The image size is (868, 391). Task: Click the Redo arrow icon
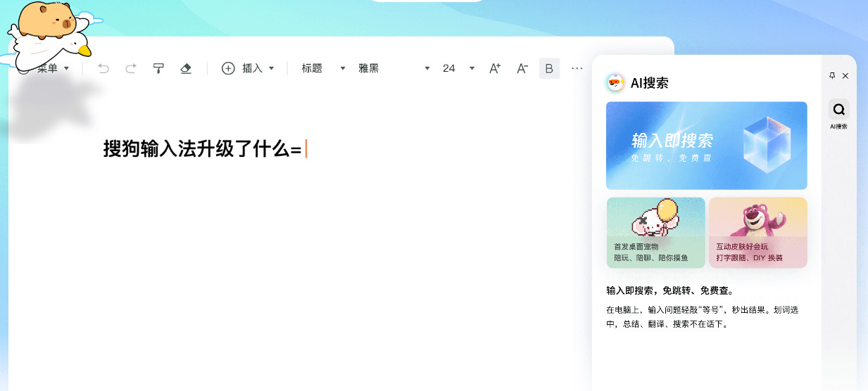coord(130,68)
